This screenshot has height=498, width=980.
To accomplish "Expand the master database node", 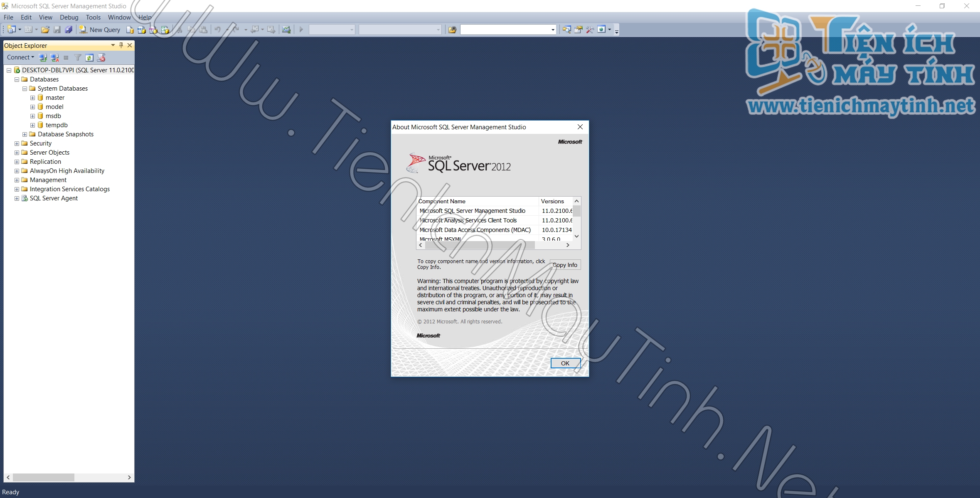I will (x=32, y=97).
